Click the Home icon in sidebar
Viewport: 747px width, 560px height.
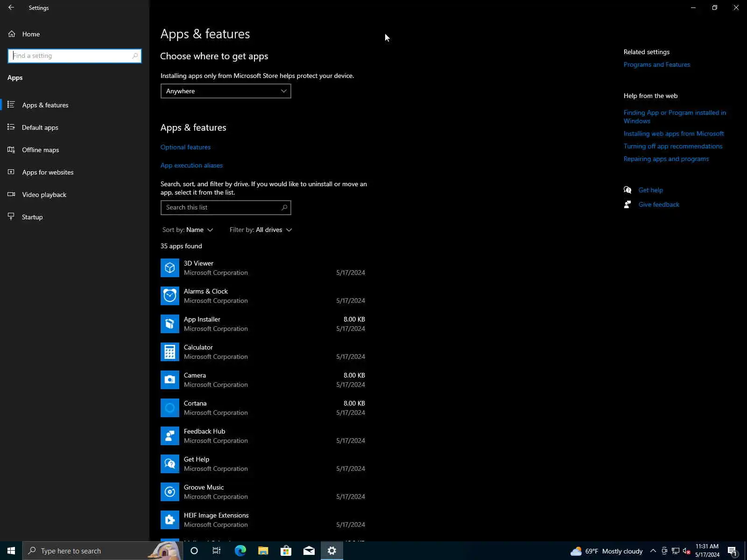coord(12,34)
